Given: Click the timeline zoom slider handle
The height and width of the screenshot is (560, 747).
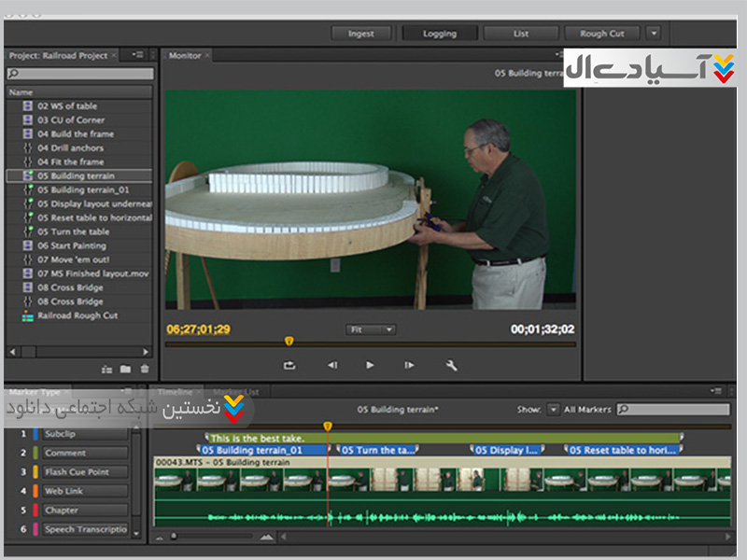Looking at the screenshot, I should [x=173, y=537].
